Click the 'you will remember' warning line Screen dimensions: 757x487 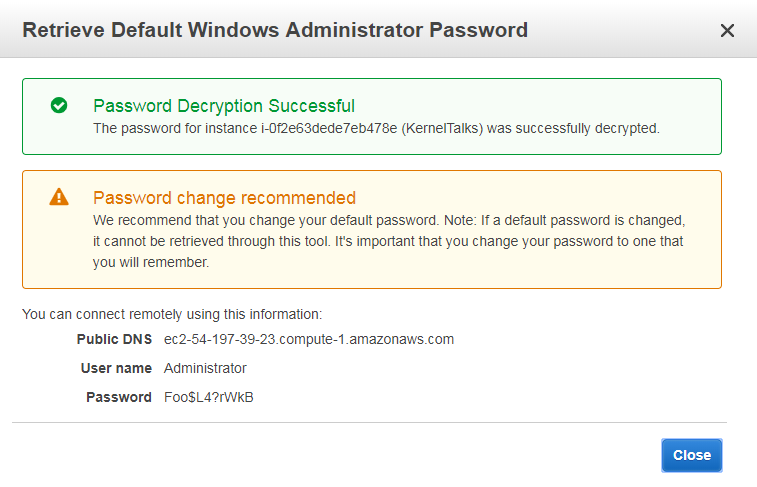point(151,263)
